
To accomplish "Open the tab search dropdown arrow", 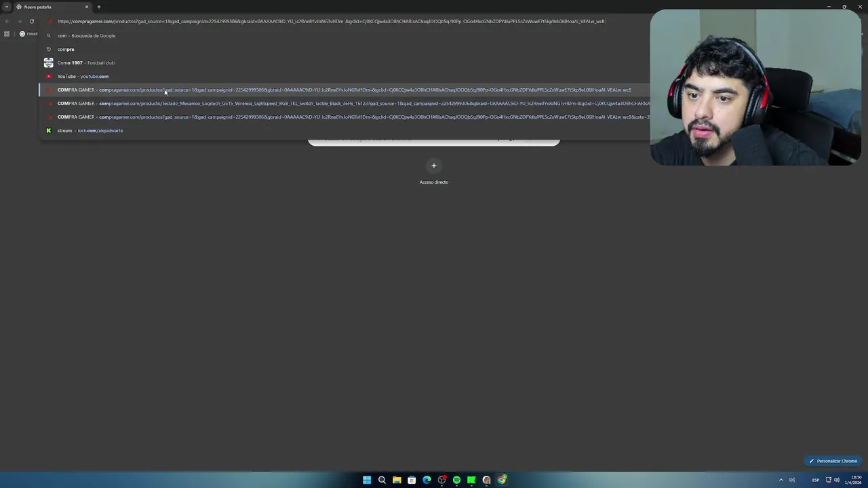I will coord(7,7).
